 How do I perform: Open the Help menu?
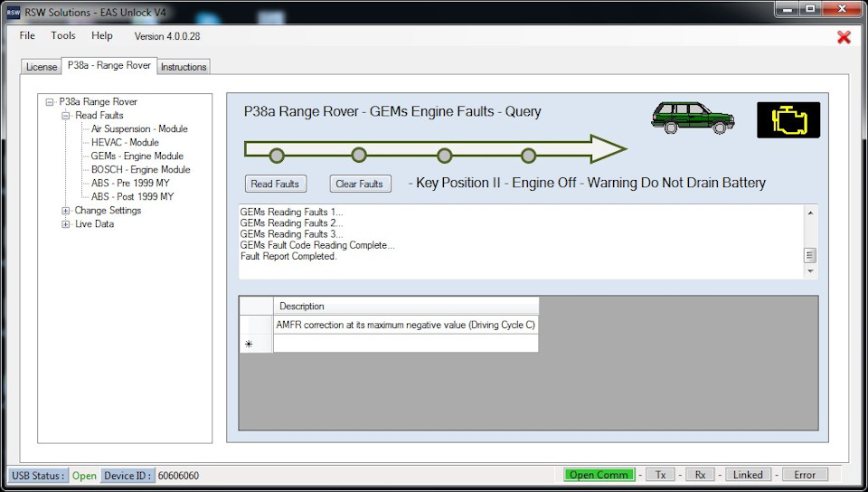pyautogui.click(x=102, y=35)
